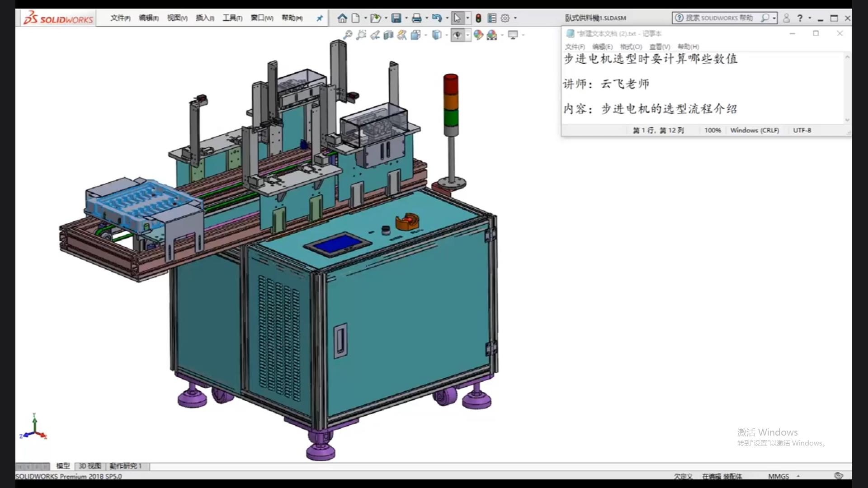Expand Hide/Show Items dropdown arrow
This screenshot has width=868, height=488.
coord(467,35)
